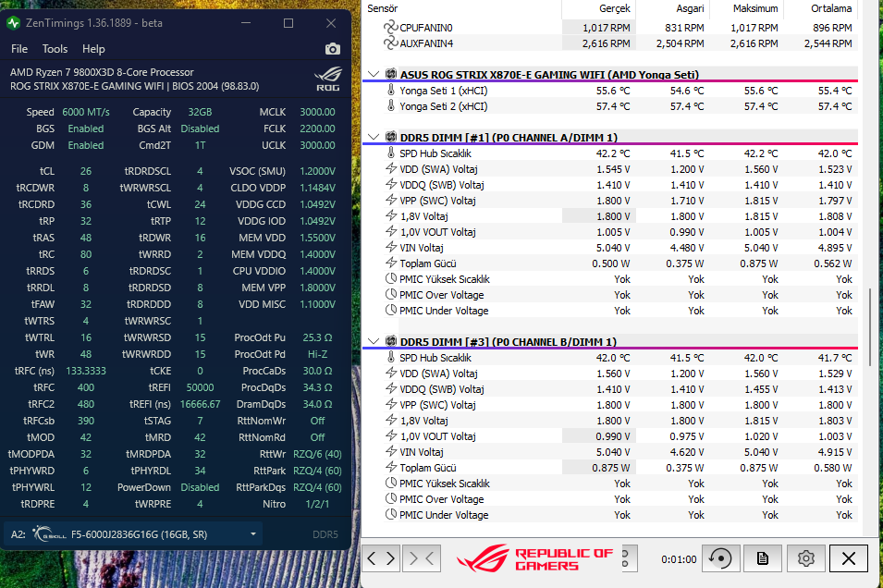Click the chip icon of ASUS ROG STRIX group
The width and height of the screenshot is (883, 588).
tap(391, 74)
